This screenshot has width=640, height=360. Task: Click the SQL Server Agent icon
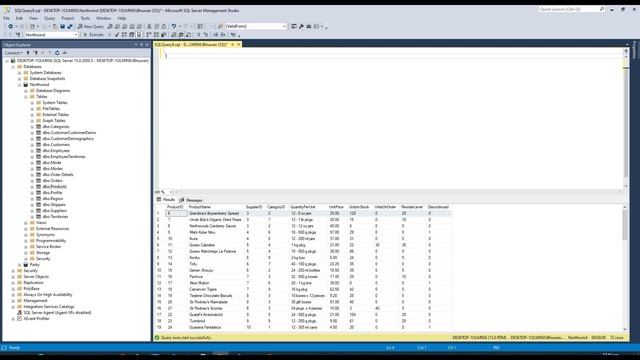pyautogui.click(x=19, y=313)
